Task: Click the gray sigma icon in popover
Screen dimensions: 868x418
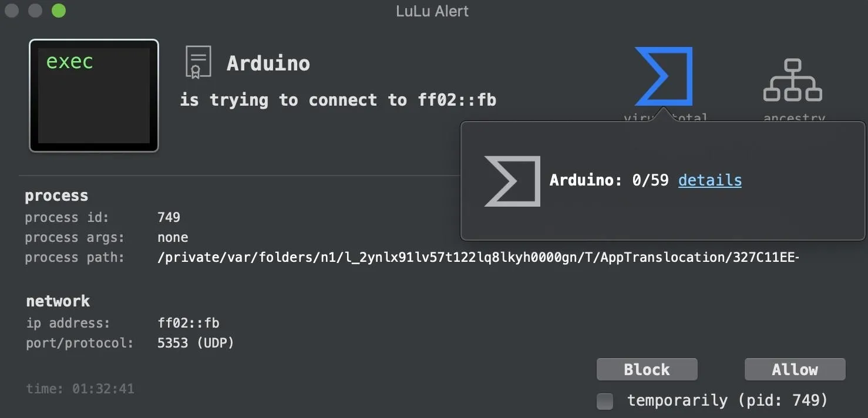Action: (x=512, y=181)
